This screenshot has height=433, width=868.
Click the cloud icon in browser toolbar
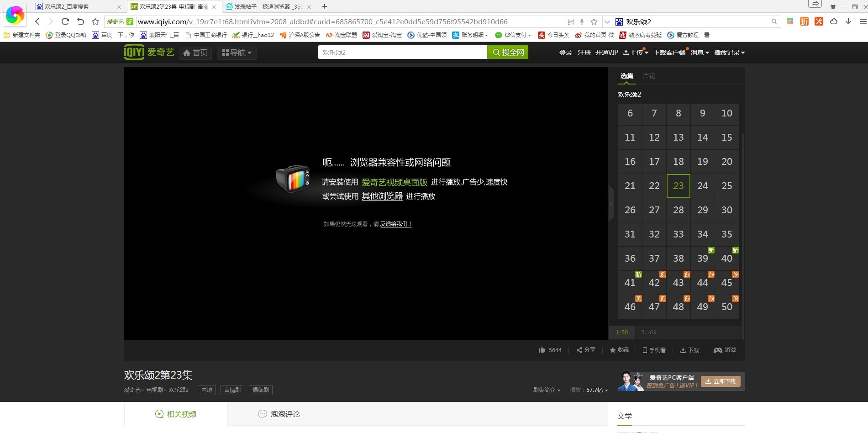(834, 21)
